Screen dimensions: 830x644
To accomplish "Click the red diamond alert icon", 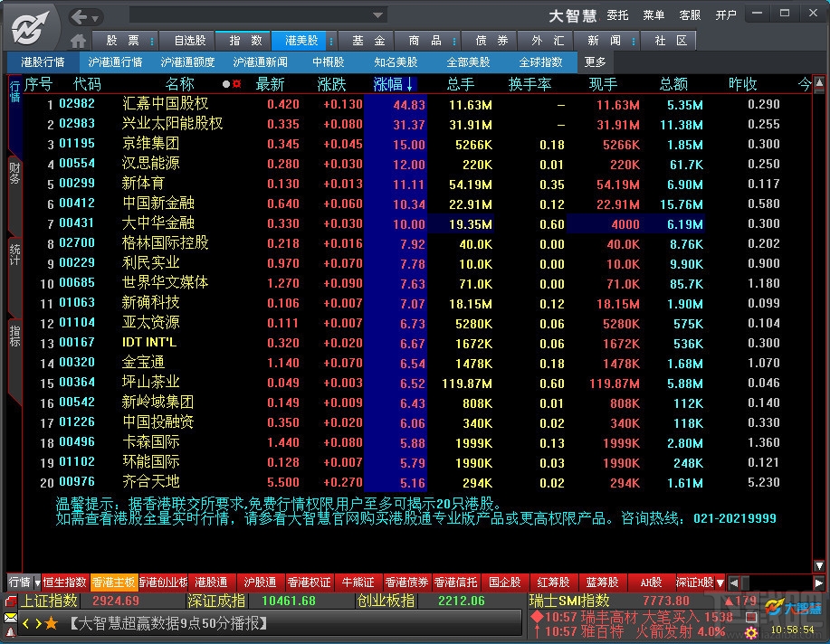I will (x=538, y=617).
